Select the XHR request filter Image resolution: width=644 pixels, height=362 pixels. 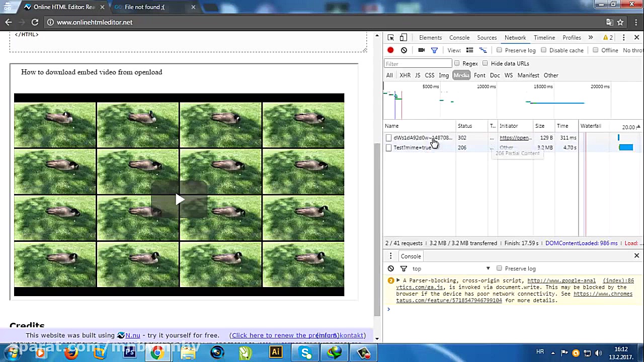(x=405, y=75)
